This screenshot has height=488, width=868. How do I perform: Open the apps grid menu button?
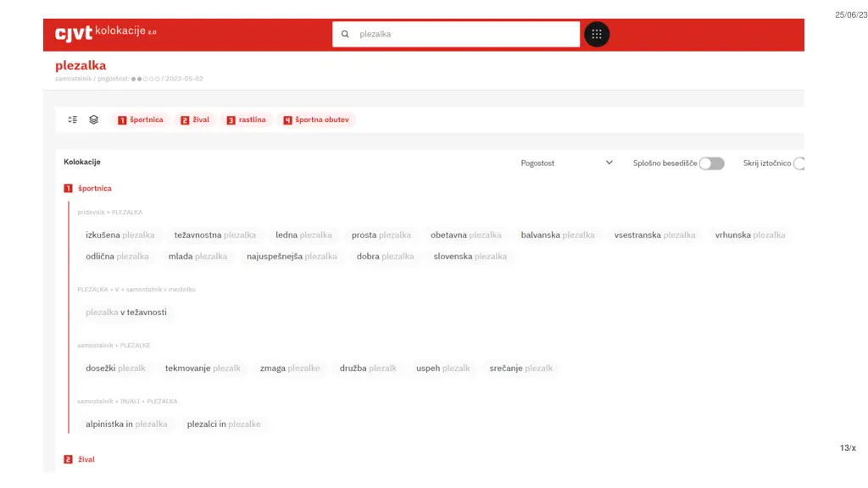(x=596, y=34)
